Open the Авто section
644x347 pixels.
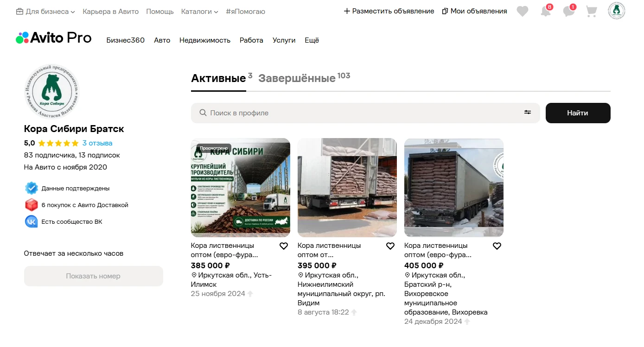pyautogui.click(x=162, y=40)
